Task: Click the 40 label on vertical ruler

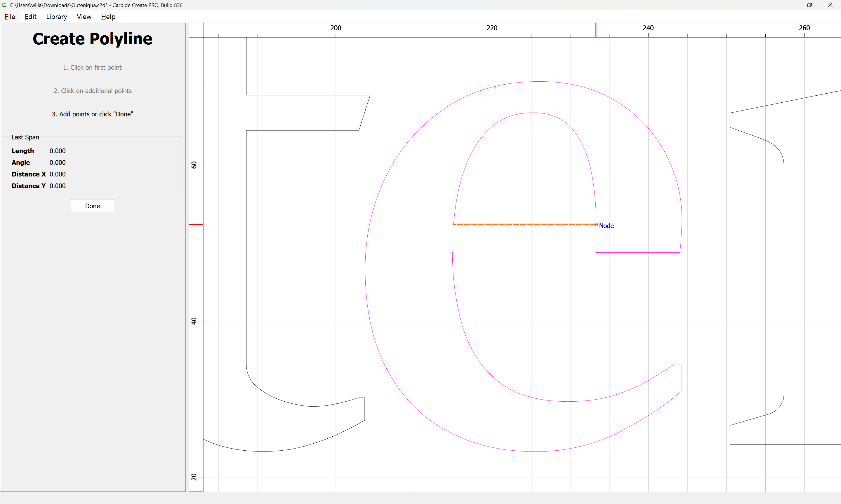Action: [x=194, y=321]
